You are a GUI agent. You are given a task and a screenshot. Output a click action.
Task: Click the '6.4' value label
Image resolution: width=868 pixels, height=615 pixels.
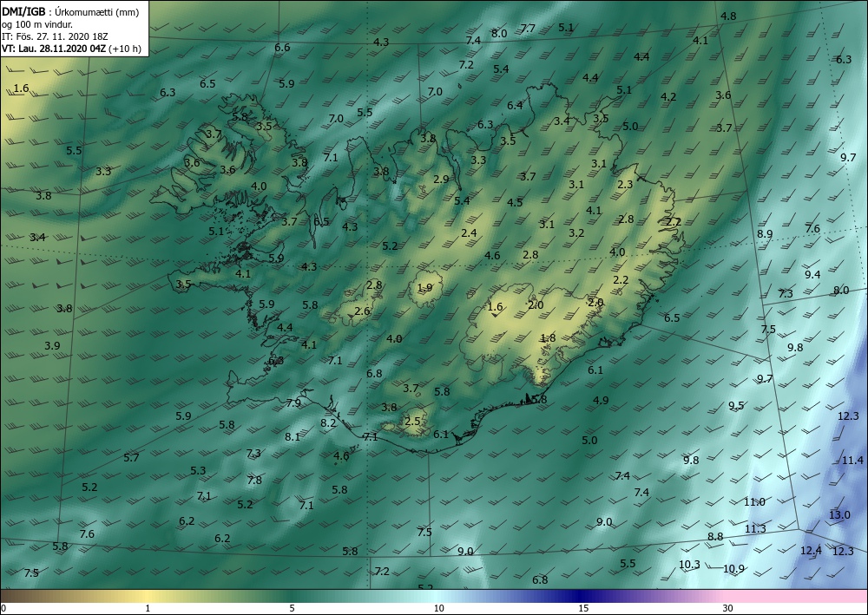(x=515, y=106)
